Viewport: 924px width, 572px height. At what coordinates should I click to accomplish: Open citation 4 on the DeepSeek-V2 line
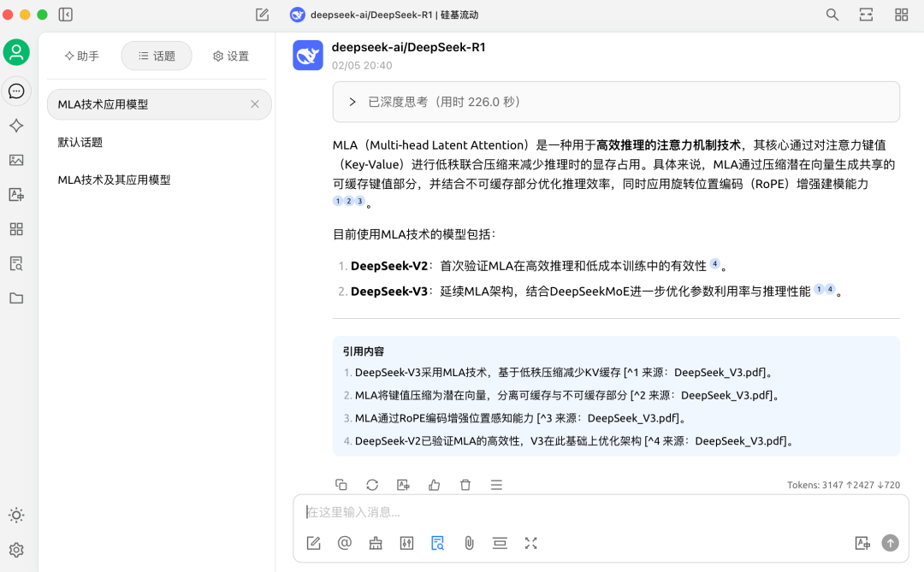(x=714, y=264)
